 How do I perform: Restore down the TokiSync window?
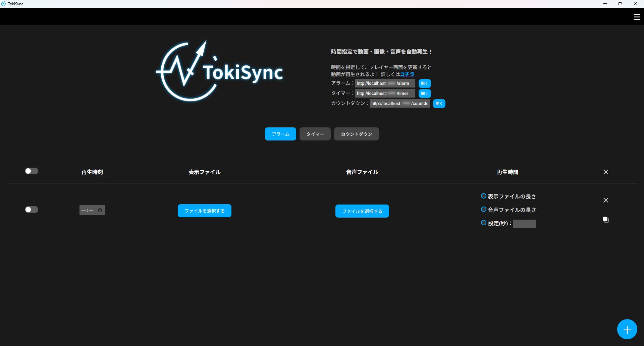(x=620, y=4)
